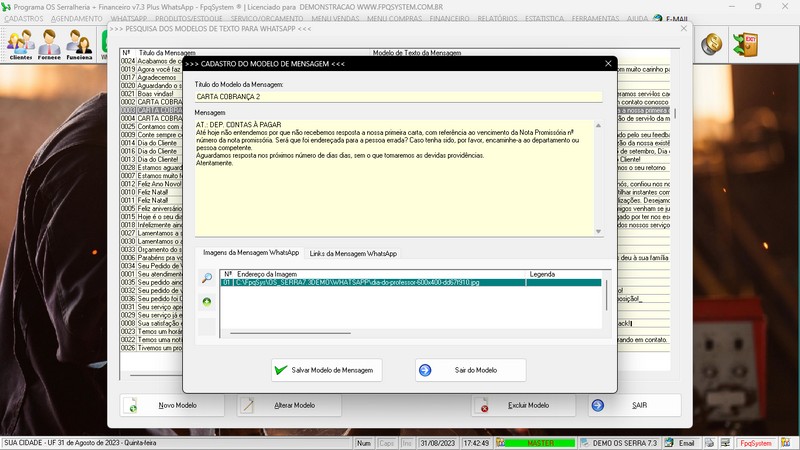Click Modelo de Texto da Mensagem header

point(417,53)
